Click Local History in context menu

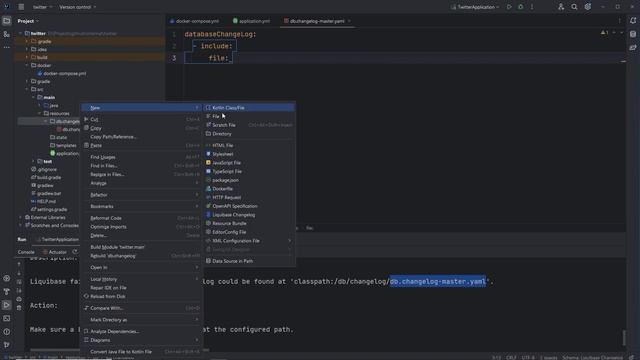click(141, 279)
